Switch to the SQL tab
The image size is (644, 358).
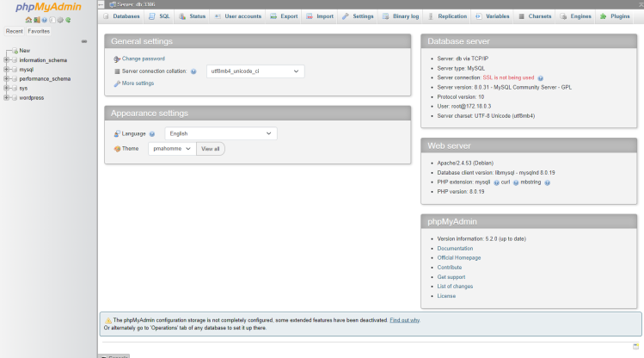tap(159, 16)
